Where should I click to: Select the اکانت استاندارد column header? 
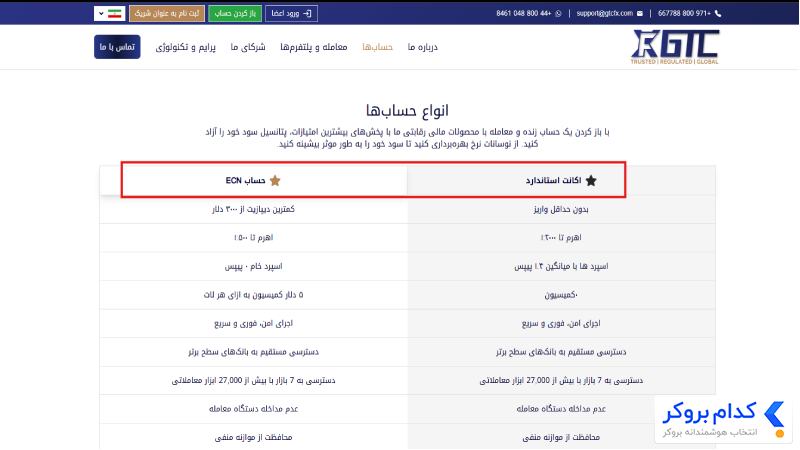(x=561, y=181)
